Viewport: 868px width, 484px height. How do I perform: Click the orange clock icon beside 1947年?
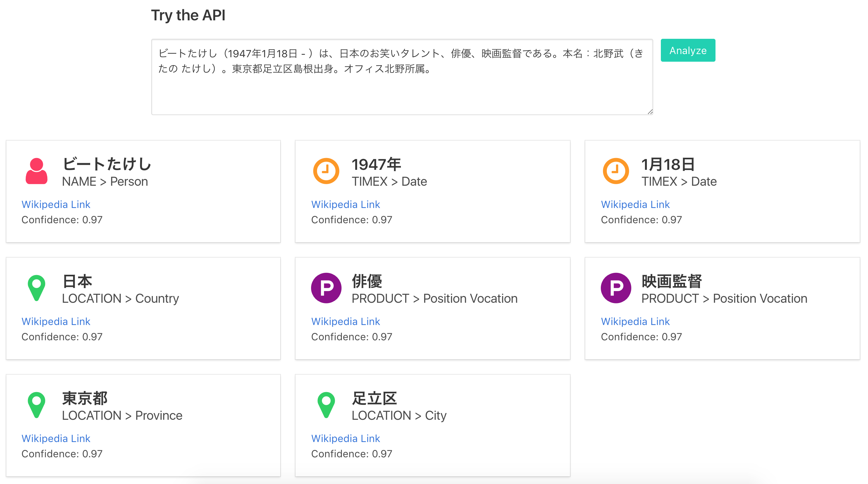point(326,171)
